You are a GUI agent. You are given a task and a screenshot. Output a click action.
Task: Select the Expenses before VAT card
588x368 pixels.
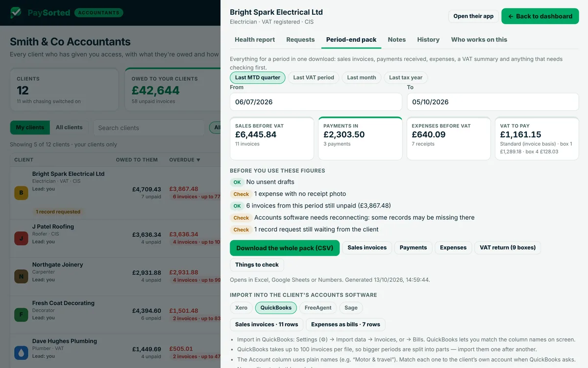(x=448, y=138)
